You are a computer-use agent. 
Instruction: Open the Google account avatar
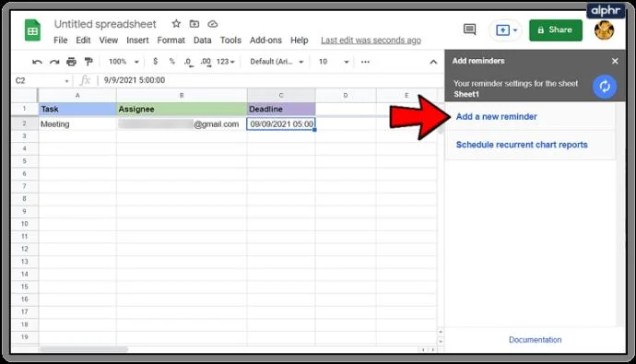(x=604, y=30)
